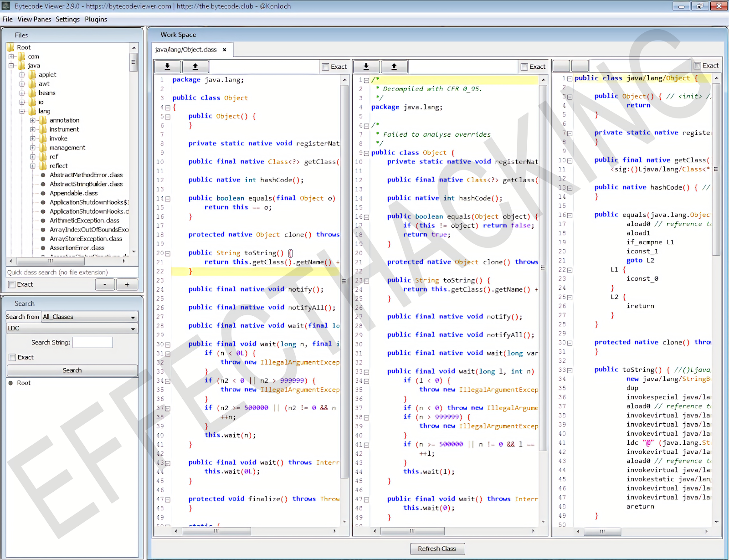Open the Settings menu

pyautogui.click(x=67, y=19)
